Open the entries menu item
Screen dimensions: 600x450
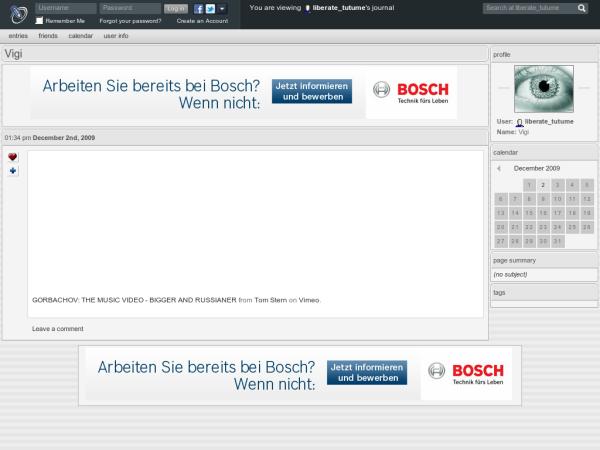pyautogui.click(x=18, y=36)
